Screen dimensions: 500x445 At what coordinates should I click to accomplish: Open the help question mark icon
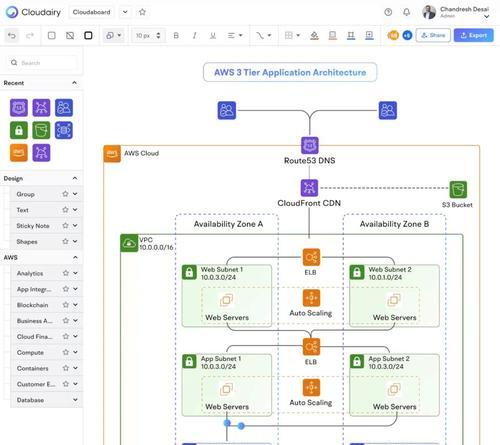coord(388,12)
